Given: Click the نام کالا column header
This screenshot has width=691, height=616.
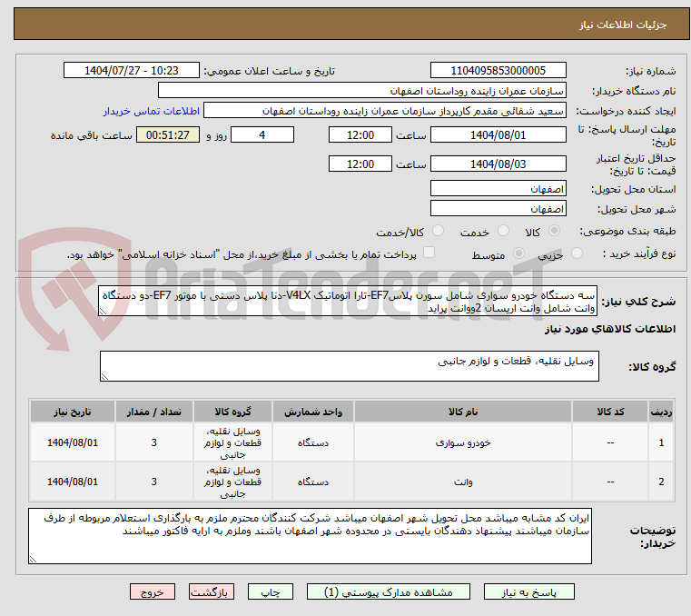Looking at the screenshot, I should click(463, 412).
